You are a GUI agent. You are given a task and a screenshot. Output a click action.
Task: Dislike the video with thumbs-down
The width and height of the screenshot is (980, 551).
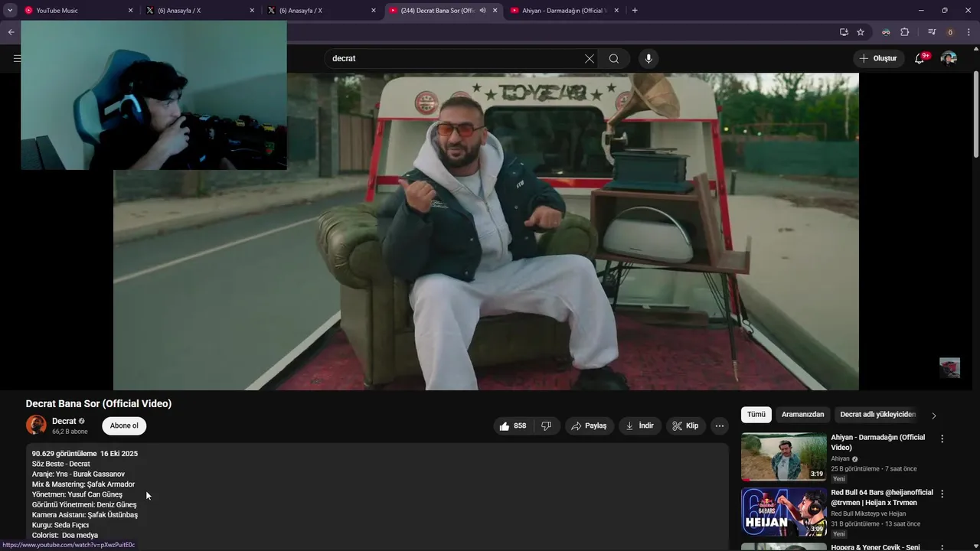(x=546, y=425)
